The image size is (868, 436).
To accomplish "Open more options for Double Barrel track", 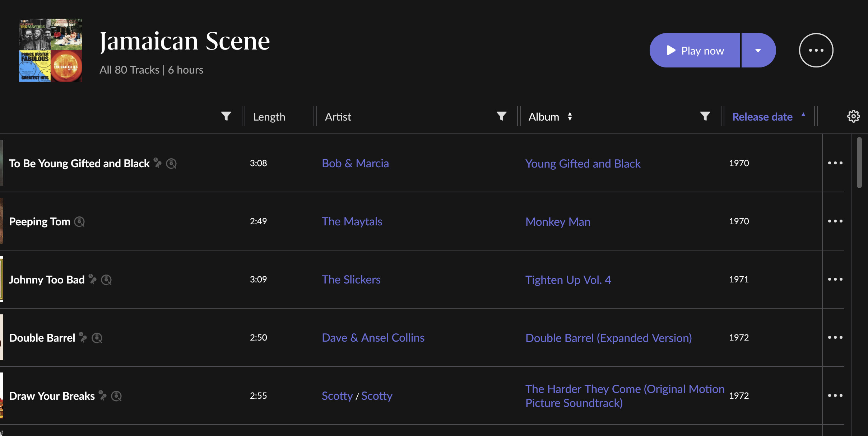I will pos(835,337).
